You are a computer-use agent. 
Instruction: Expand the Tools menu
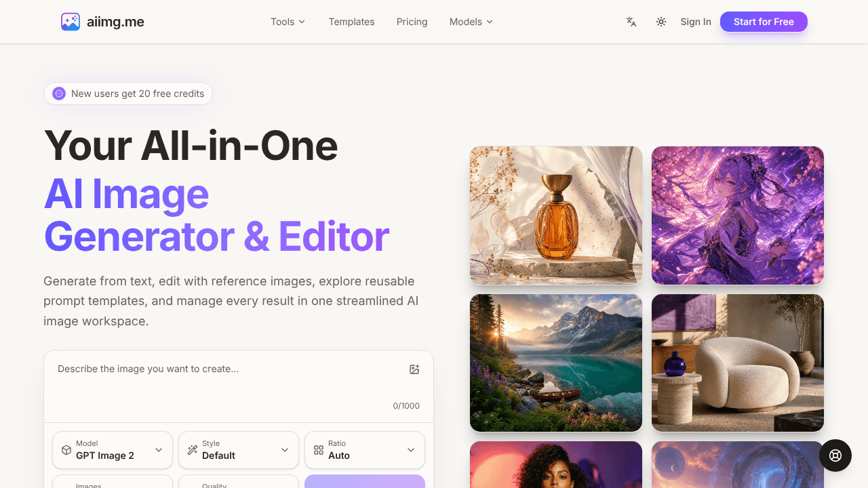tap(288, 22)
